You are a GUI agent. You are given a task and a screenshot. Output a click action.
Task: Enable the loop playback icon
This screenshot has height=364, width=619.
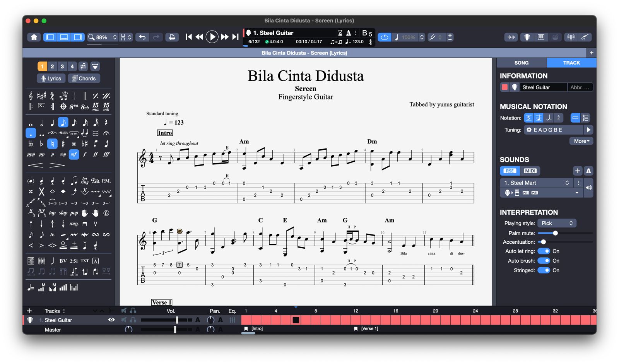coord(384,37)
